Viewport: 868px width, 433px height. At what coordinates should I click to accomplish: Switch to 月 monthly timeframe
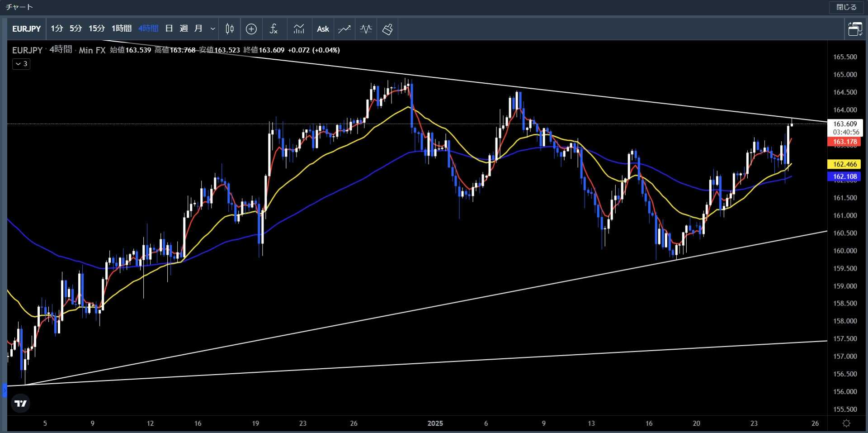pyautogui.click(x=198, y=29)
